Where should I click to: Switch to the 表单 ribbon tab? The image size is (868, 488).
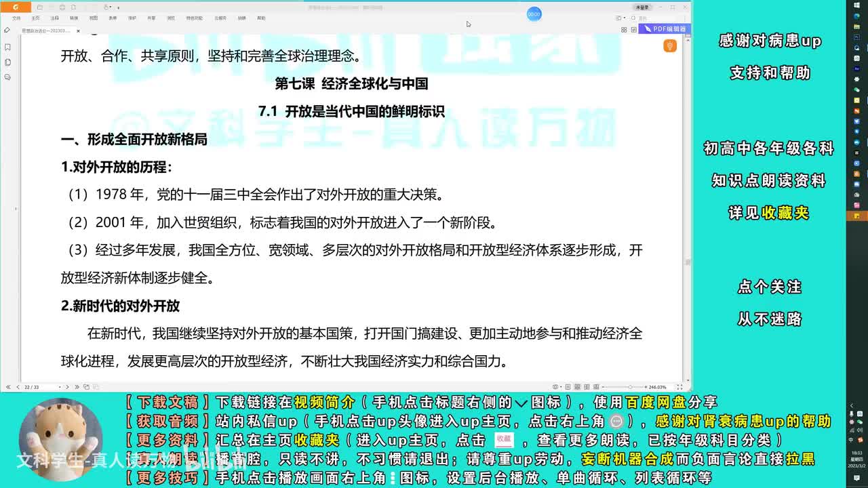[x=113, y=18]
